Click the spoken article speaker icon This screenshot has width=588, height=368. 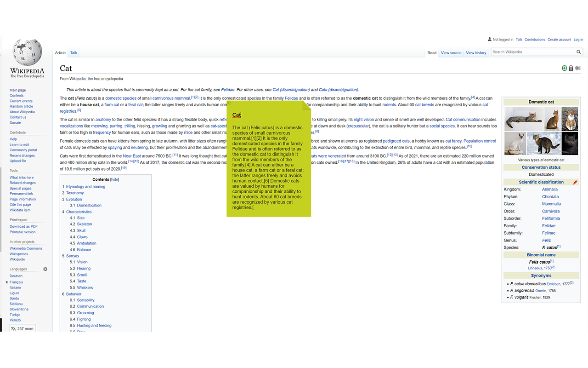[x=578, y=68]
